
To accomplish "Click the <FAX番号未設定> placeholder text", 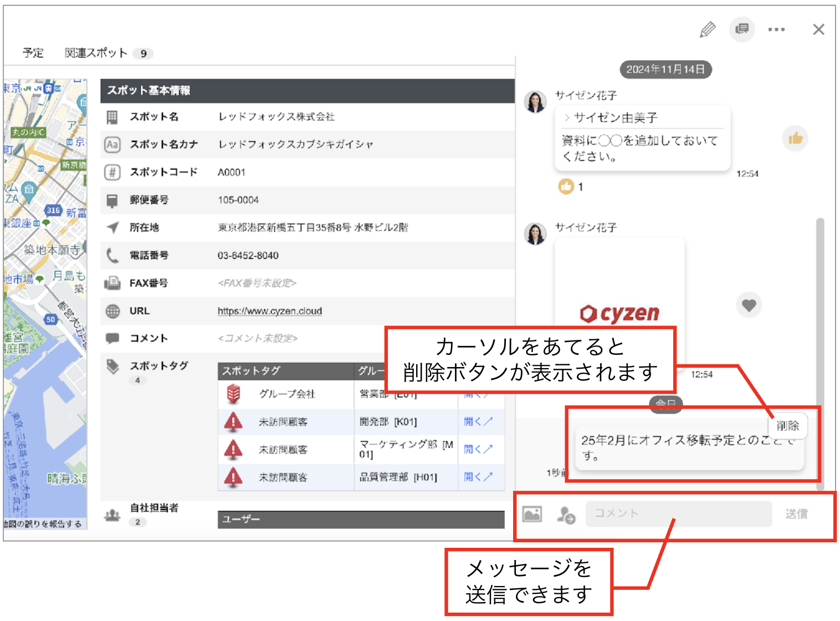I will [x=257, y=283].
